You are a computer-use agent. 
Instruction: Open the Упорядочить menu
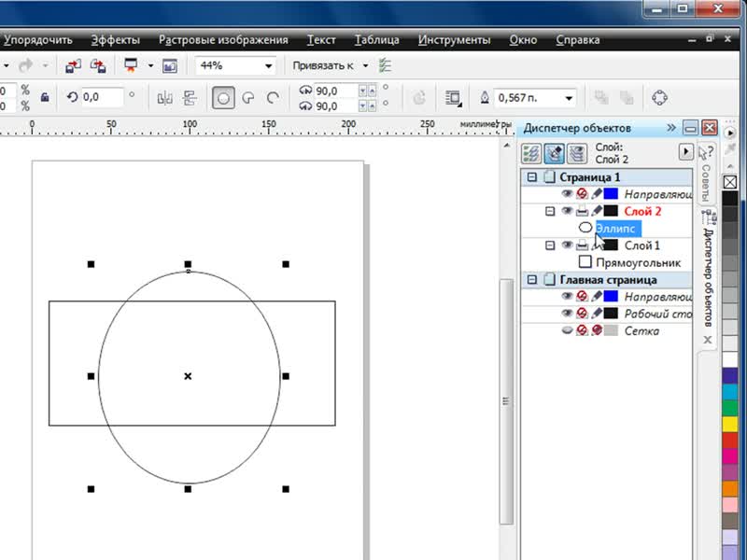tap(38, 40)
